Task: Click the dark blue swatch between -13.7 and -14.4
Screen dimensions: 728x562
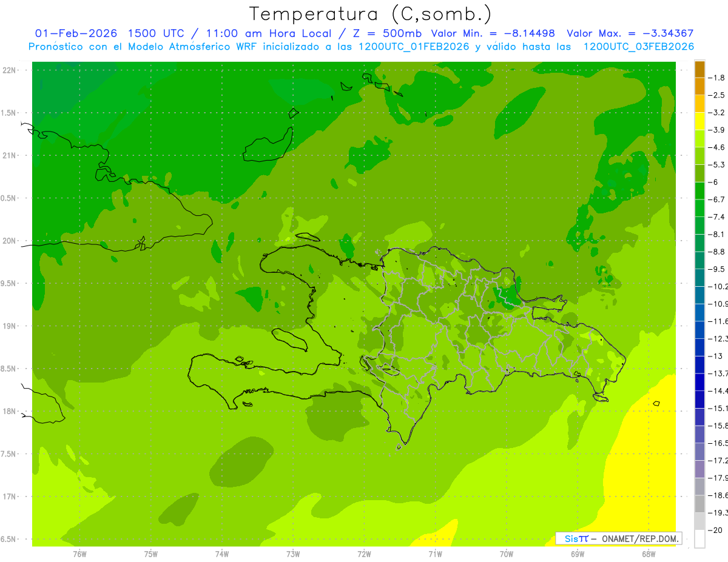Action: (x=699, y=382)
